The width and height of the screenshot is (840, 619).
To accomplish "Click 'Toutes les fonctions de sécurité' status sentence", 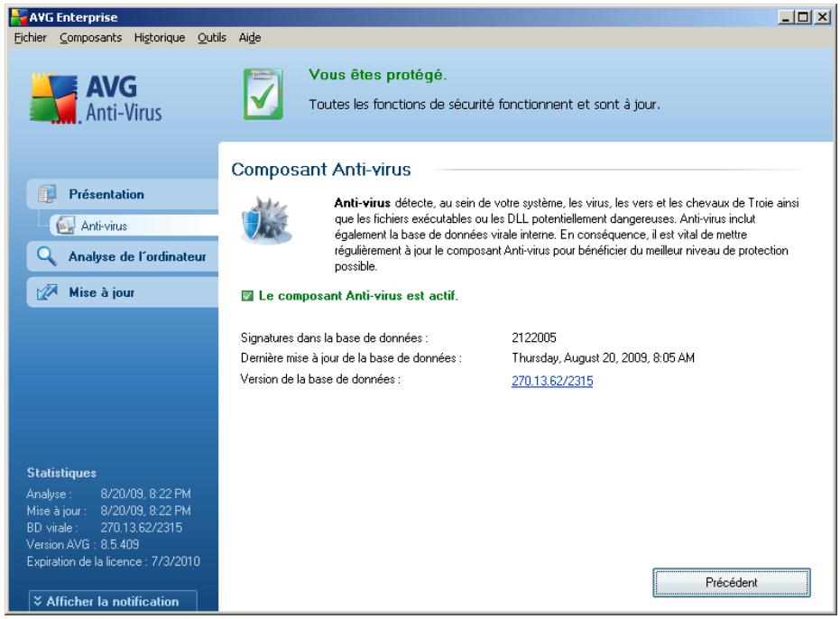I will pos(485,105).
